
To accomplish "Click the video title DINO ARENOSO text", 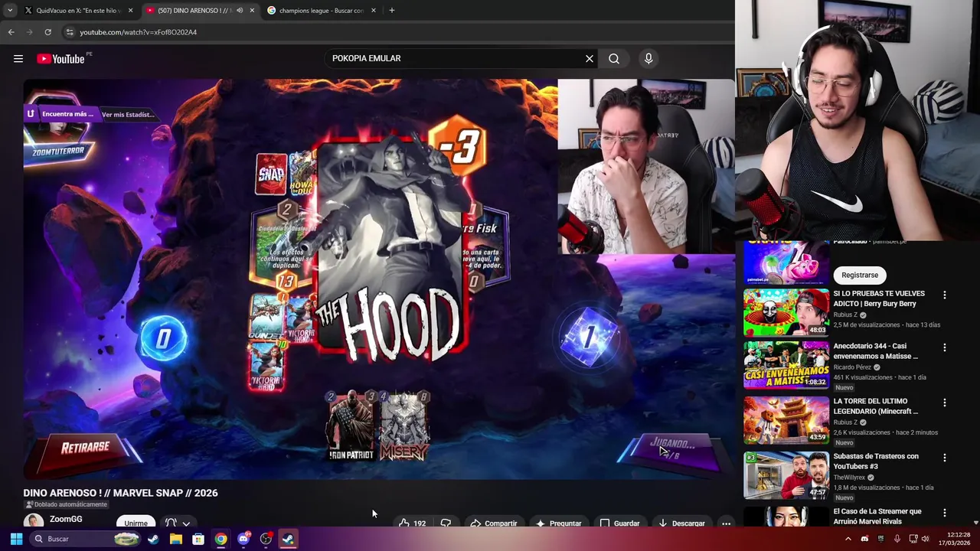I will [x=120, y=493].
